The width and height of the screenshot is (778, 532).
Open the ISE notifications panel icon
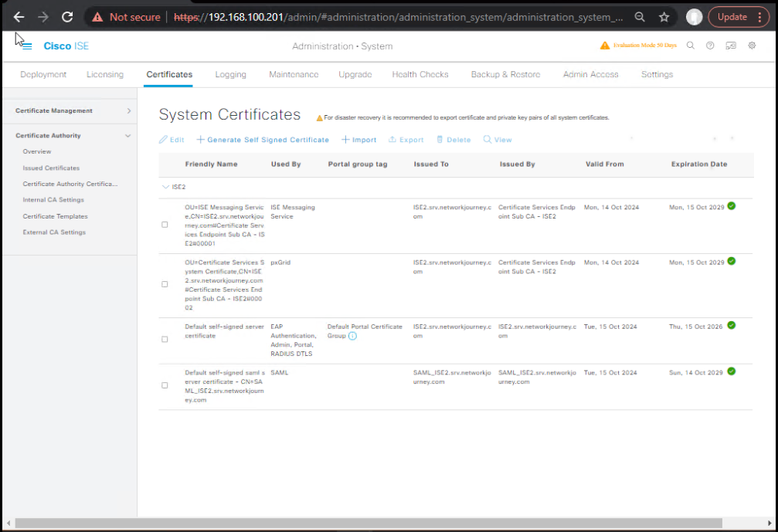(x=731, y=46)
